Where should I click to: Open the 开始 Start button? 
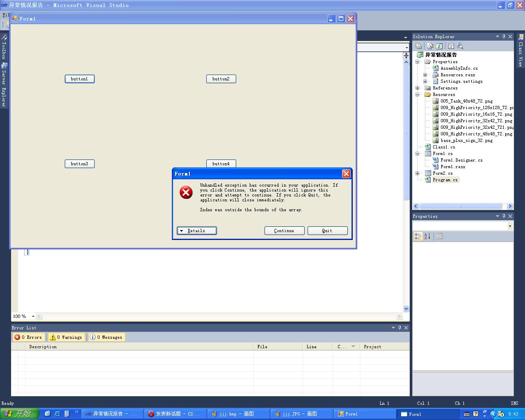(x=19, y=413)
